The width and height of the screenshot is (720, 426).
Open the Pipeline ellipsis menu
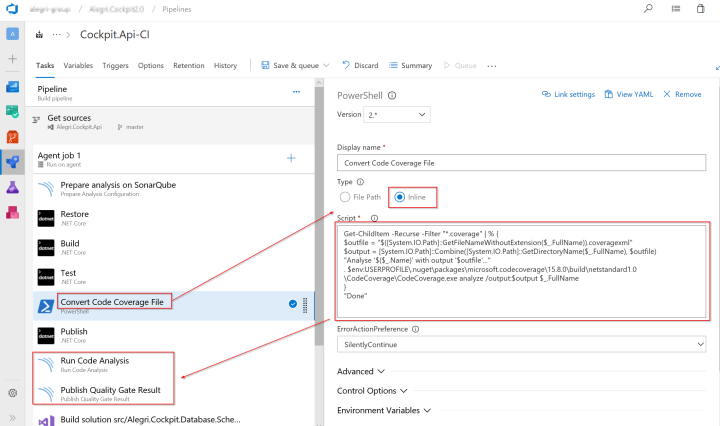pos(296,91)
